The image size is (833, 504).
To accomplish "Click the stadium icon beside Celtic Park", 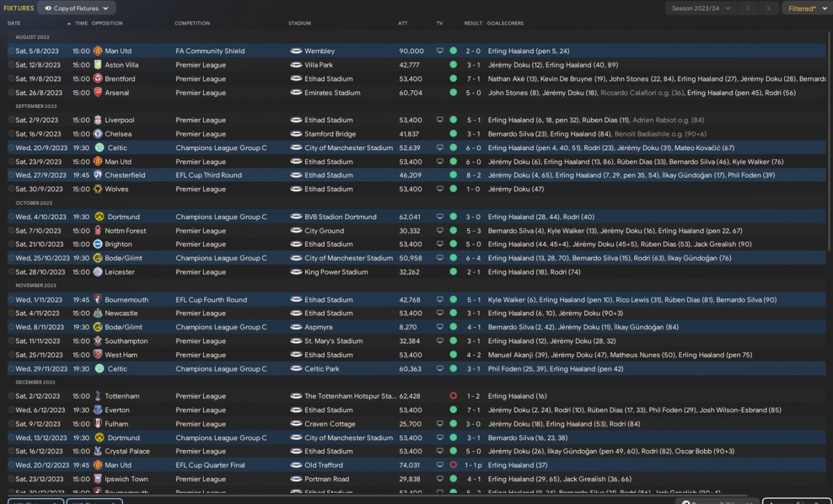I will pos(296,369).
